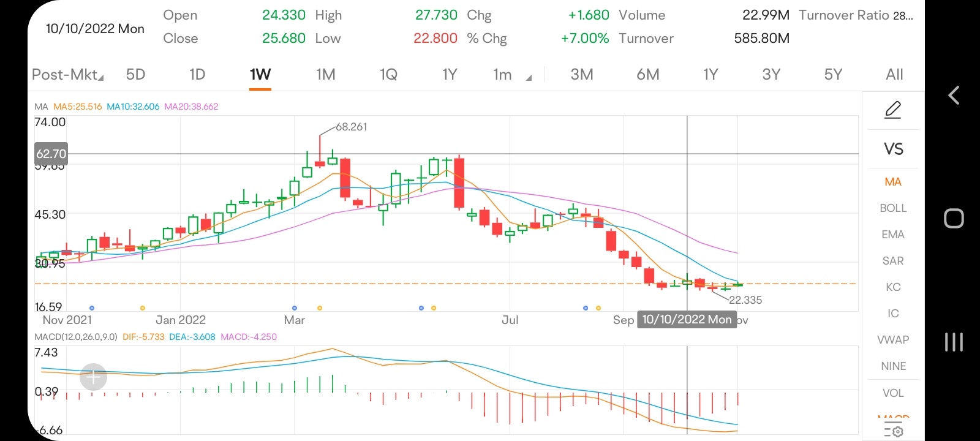This screenshot has width=980, height=441.
Task: Tap the Android home button
Action: click(x=954, y=218)
